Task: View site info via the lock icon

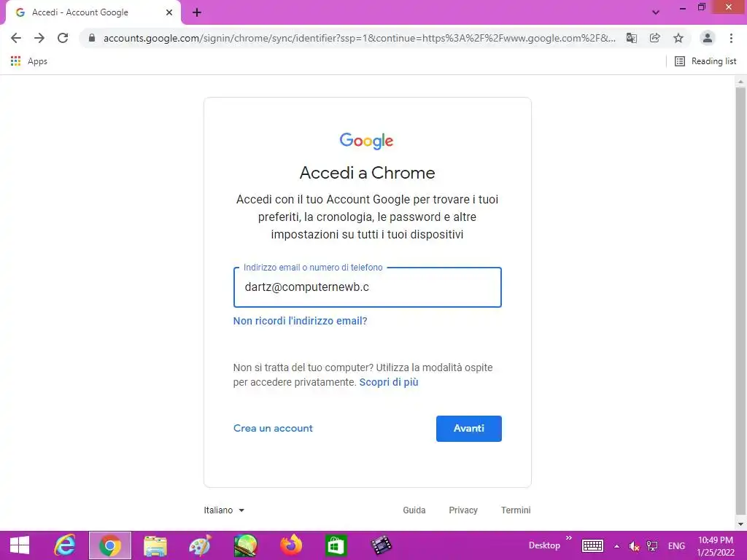Action: (x=92, y=38)
